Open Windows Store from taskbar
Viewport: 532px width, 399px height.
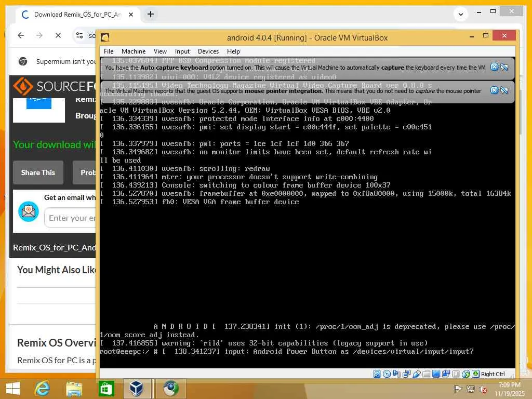pos(106,389)
